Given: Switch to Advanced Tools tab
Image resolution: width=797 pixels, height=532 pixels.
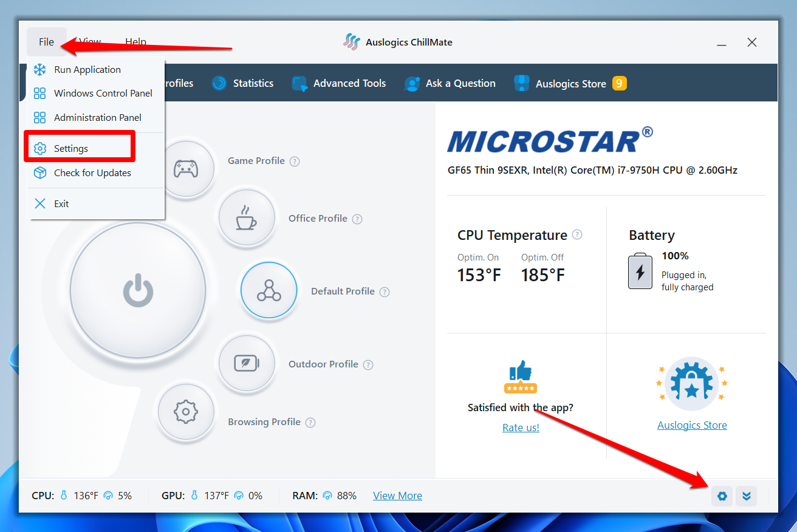Looking at the screenshot, I should (x=339, y=83).
